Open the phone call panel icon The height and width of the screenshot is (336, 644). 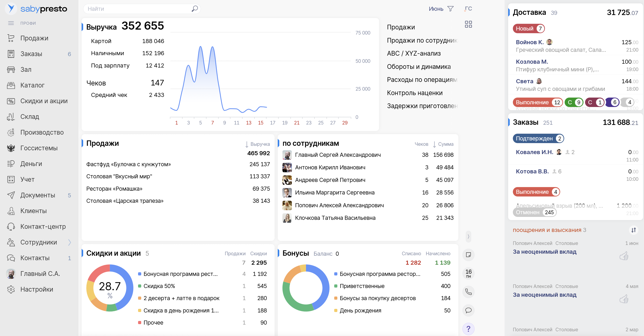(469, 292)
